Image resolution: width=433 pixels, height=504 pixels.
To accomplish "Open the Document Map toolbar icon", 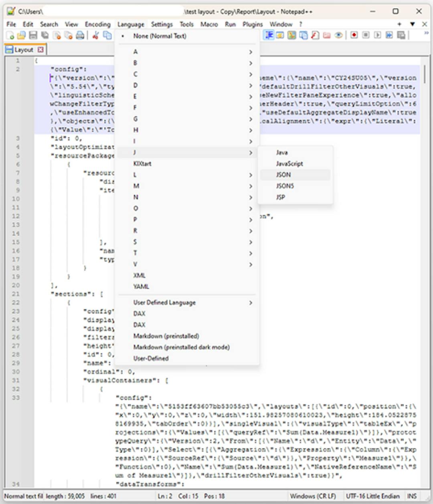I will click(x=292, y=35).
